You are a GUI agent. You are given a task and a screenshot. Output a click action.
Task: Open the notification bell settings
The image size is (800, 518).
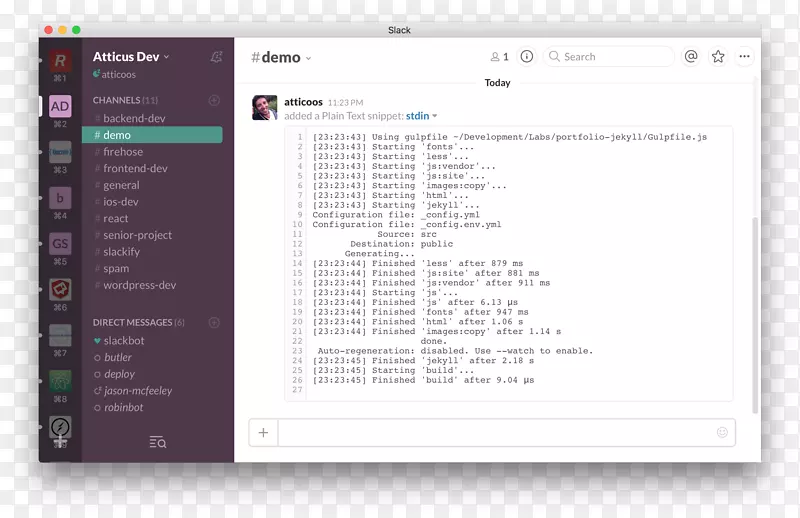[216, 57]
